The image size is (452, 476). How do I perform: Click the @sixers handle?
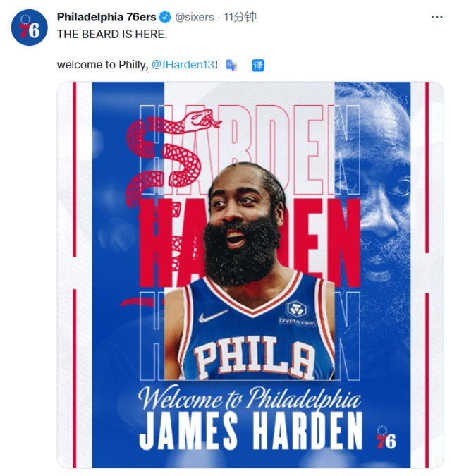(195, 17)
